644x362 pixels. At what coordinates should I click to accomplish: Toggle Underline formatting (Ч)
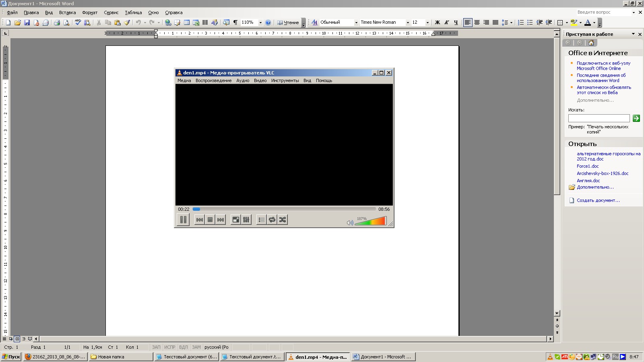456,23
